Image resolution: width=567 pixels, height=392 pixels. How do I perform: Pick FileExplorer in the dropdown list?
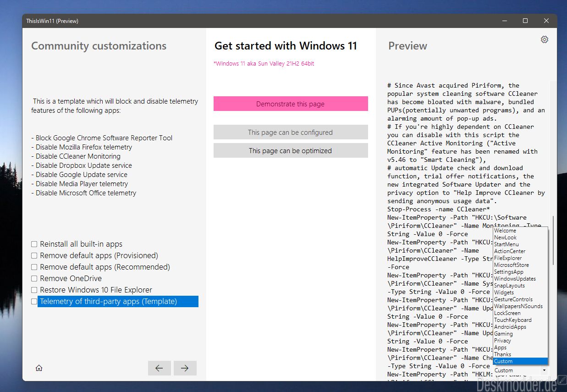tap(520, 258)
